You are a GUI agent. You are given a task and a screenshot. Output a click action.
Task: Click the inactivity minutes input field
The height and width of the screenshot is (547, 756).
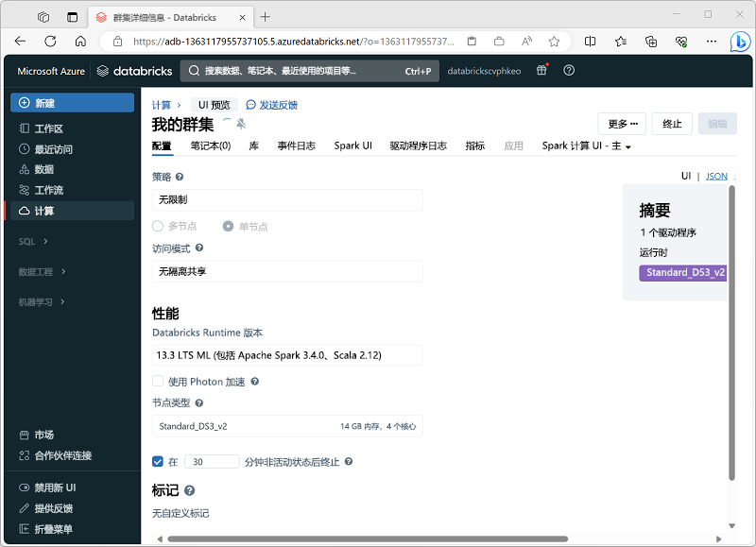[212, 462]
